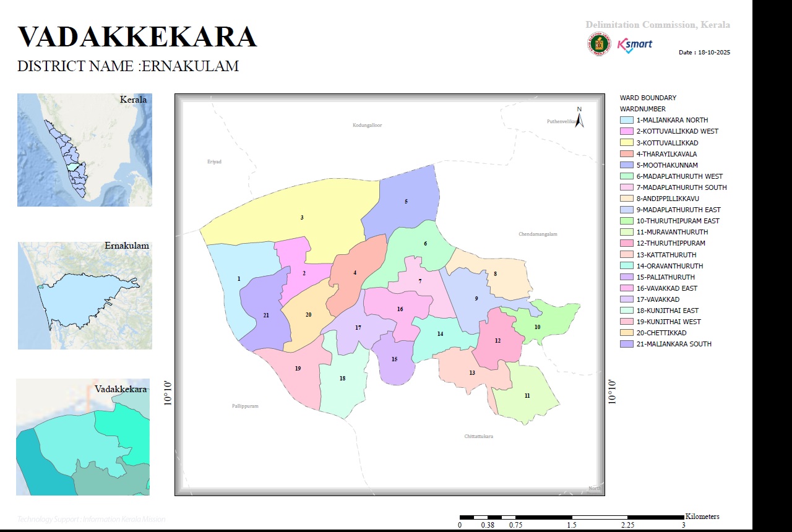Click the 17-VAVAKKAD legend label

[658, 299]
